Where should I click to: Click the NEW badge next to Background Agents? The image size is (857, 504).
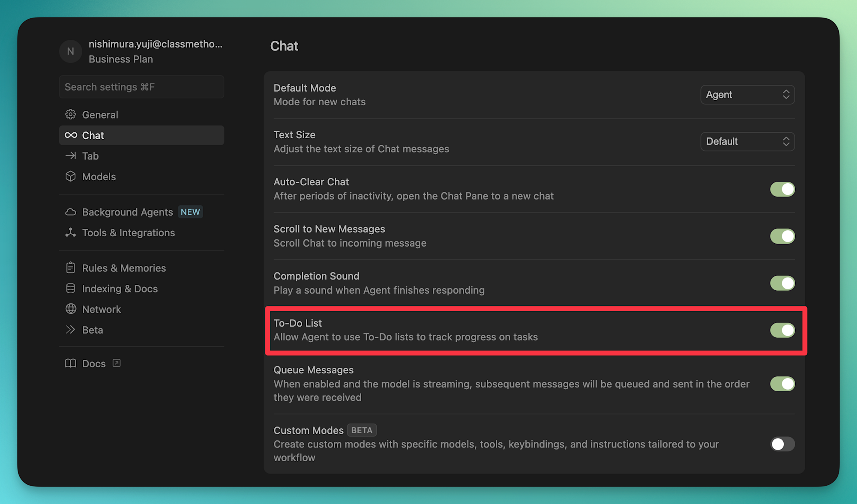tap(190, 212)
